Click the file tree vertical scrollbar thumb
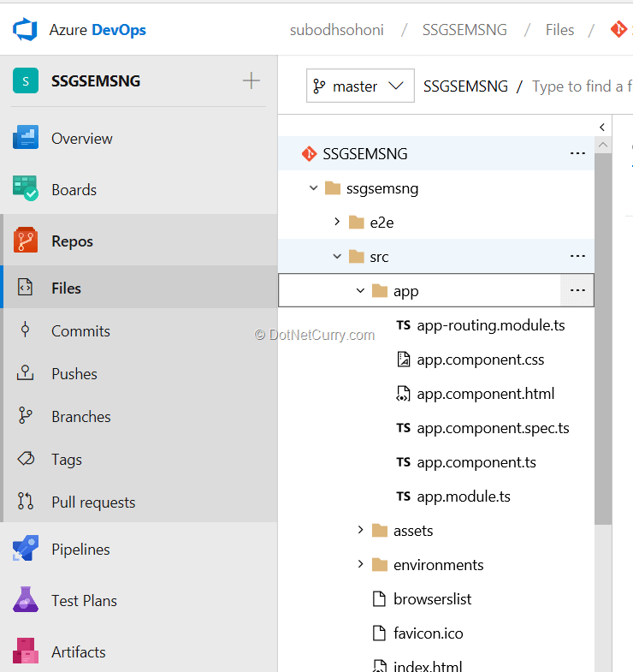The image size is (633, 672). click(x=603, y=339)
